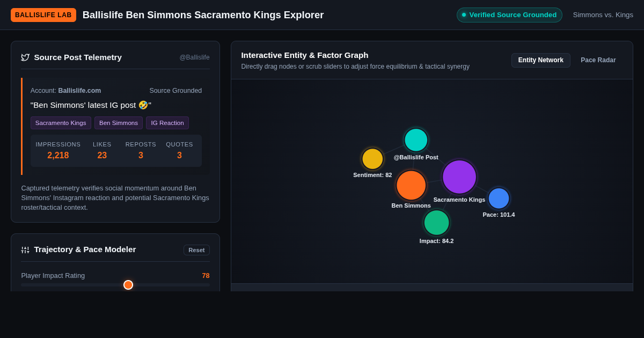Switch to the Entity Network tab
644x338 pixels.
coord(540,60)
